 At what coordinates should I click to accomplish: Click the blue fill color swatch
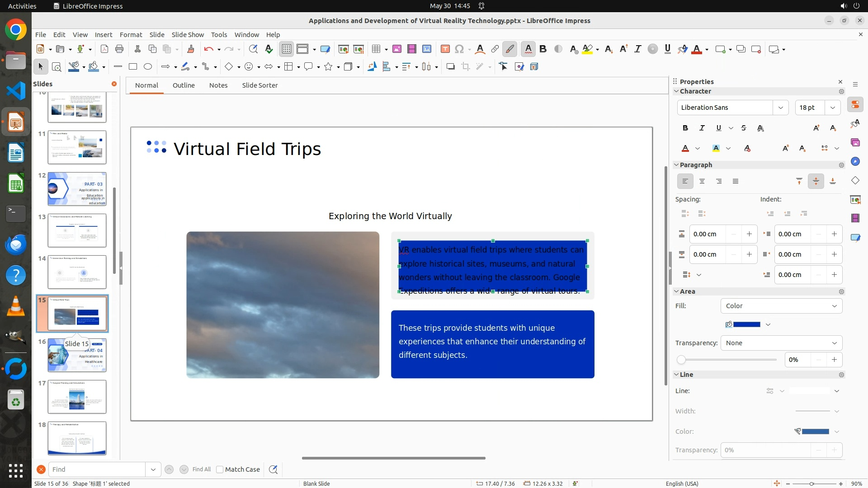pos(746,324)
